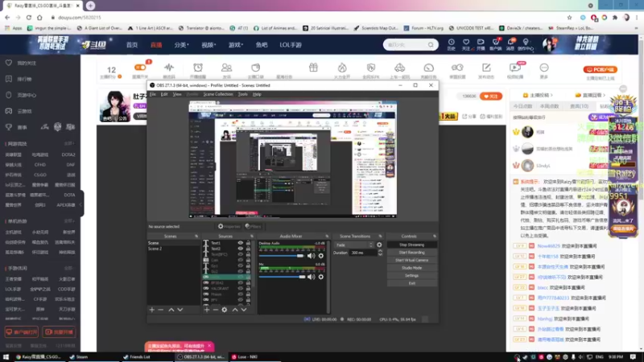Reload the page in Chrome
The width and height of the screenshot is (644, 362).
pos(29,18)
